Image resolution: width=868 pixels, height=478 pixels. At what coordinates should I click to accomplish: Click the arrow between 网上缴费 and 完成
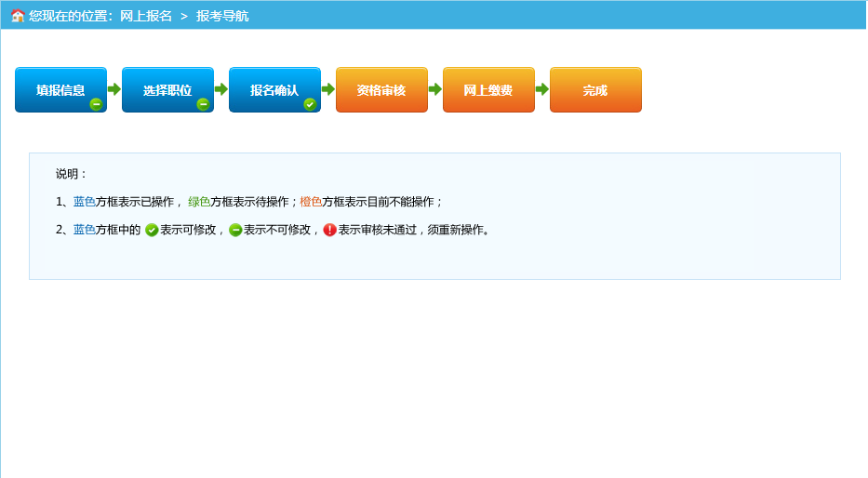point(542,89)
